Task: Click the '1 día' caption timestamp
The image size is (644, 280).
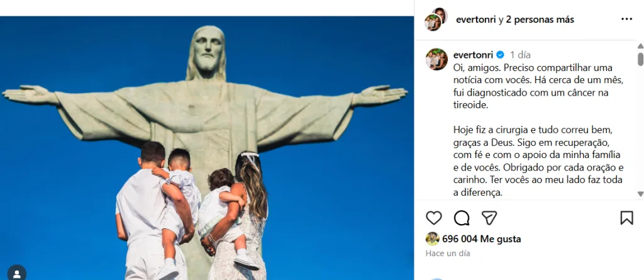Action: pos(521,55)
